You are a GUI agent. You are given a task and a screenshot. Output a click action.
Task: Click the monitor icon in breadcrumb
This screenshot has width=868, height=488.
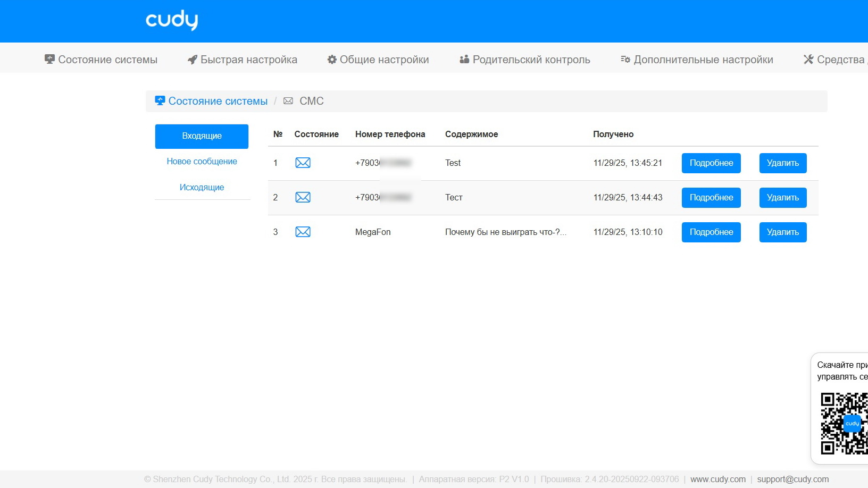pos(160,100)
